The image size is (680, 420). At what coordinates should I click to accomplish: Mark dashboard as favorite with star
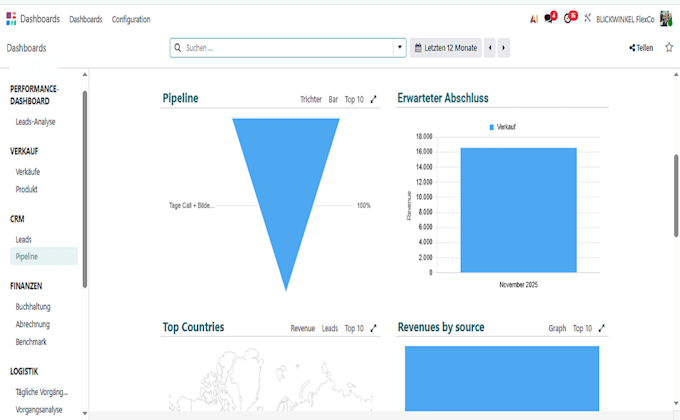(669, 48)
